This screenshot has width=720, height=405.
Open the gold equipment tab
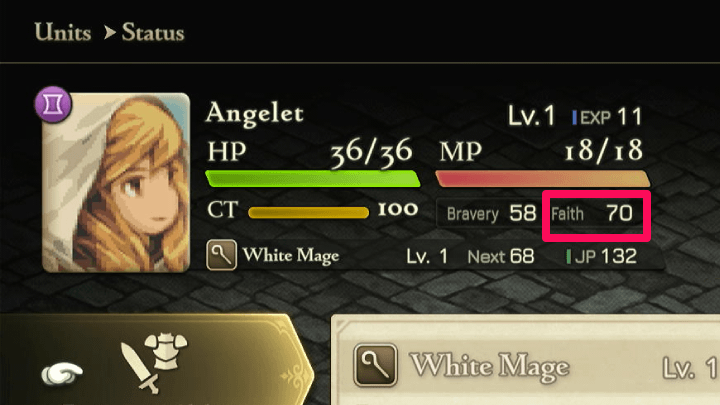[x=156, y=360]
